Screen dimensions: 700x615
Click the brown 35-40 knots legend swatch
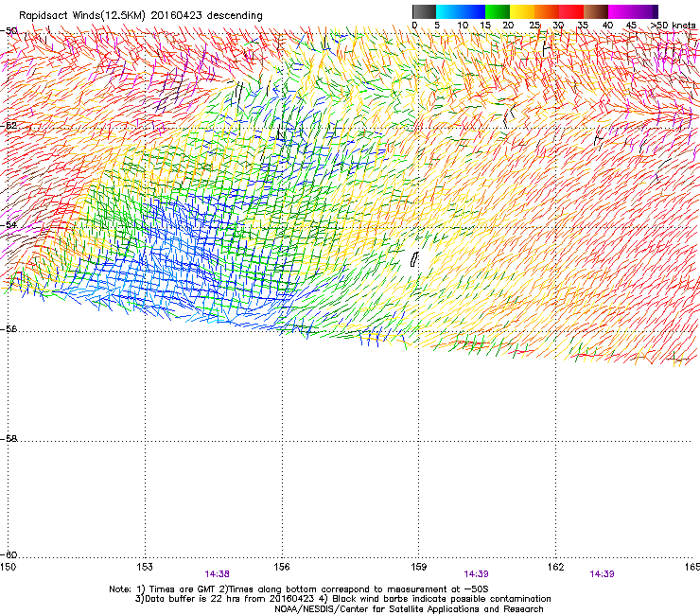click(596, 11)
